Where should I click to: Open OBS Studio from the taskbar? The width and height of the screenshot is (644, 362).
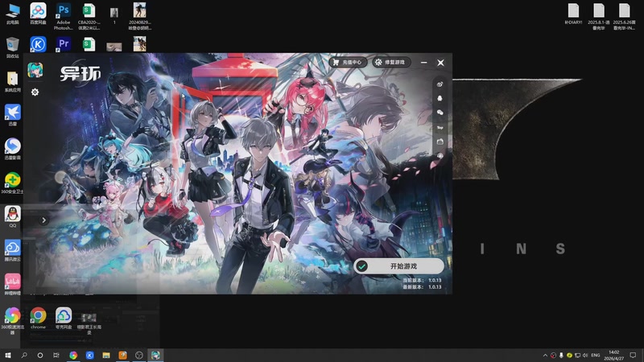pos(138,355)
